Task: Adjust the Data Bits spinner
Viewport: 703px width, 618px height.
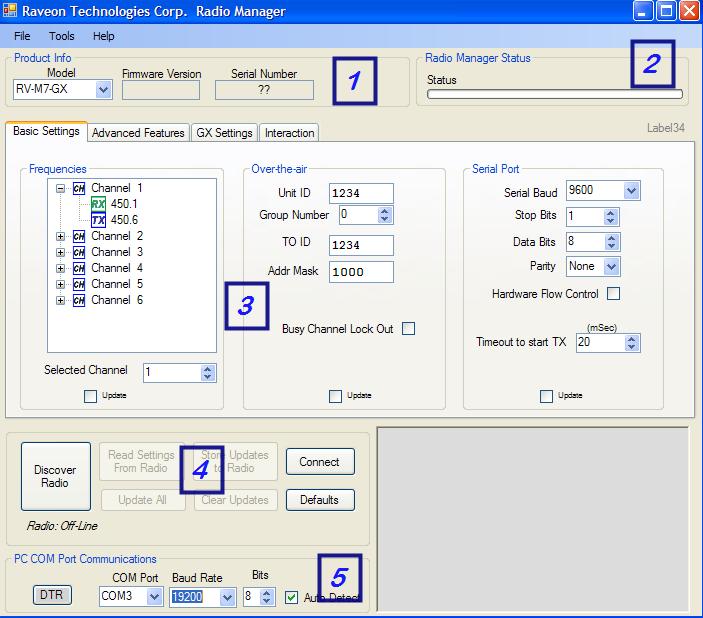Action: (x=612, y=242)
